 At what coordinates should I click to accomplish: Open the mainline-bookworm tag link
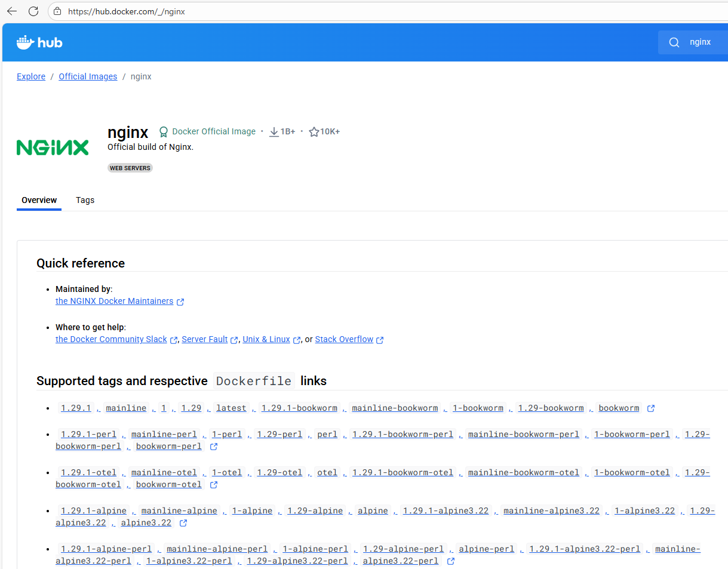tap(395, 408)
